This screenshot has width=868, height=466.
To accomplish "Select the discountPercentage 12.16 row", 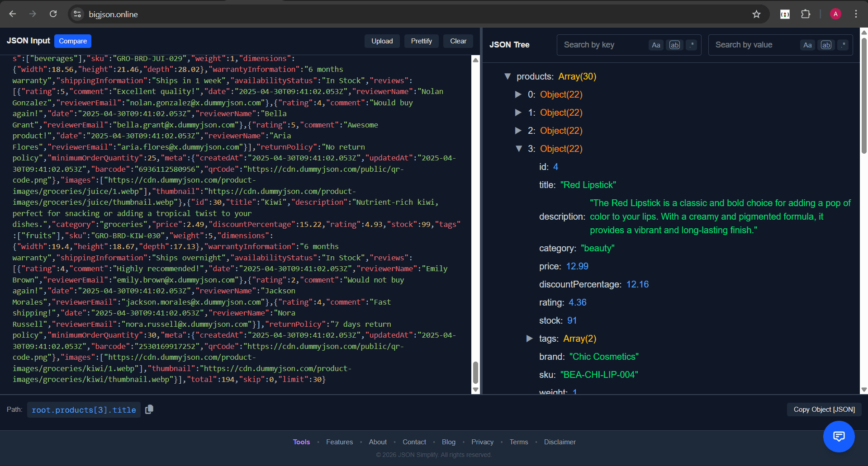I will pos(594,284).
